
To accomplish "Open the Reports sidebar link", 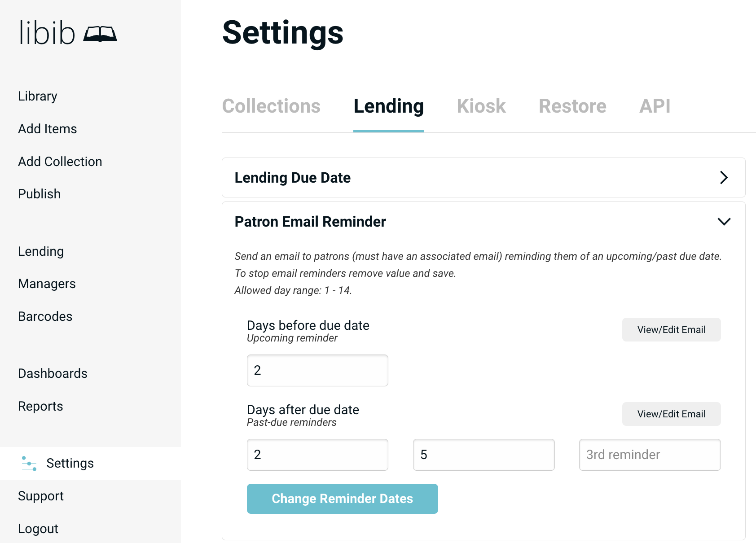I will point(40,406).
